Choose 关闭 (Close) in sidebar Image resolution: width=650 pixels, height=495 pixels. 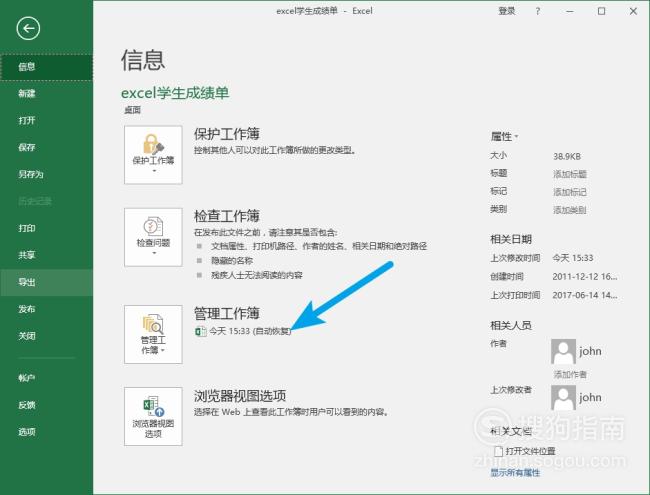pyautogui.click(x=46, y=336)
